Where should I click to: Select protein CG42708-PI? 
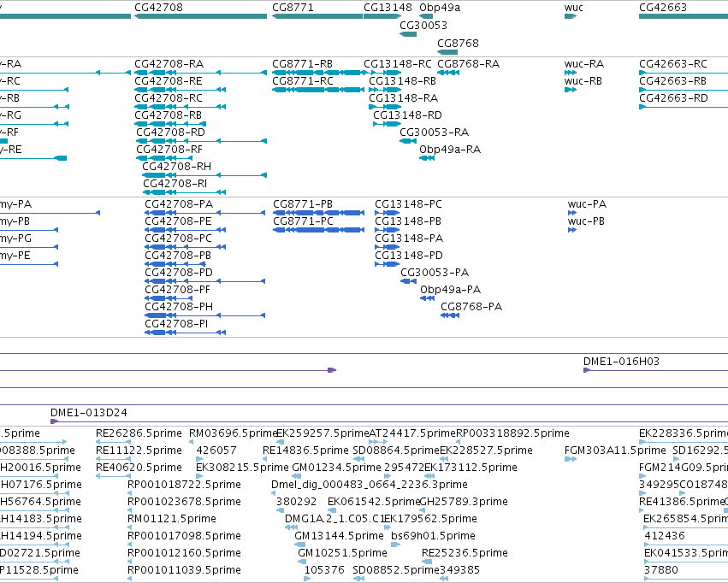click(x=176, y=324)
